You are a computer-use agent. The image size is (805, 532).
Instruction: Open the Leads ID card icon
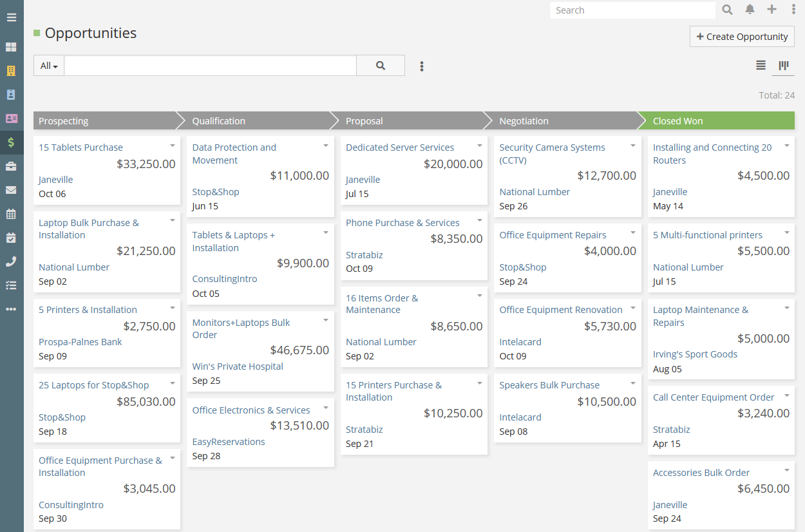point(11,119)
